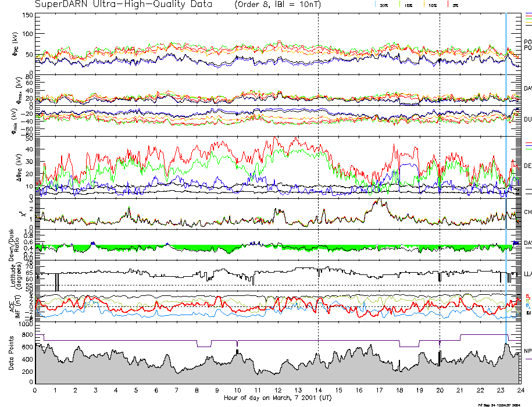Click the 150 tick on top panel axis
This screenshot has width=532, height=407.
click(27, 15)
